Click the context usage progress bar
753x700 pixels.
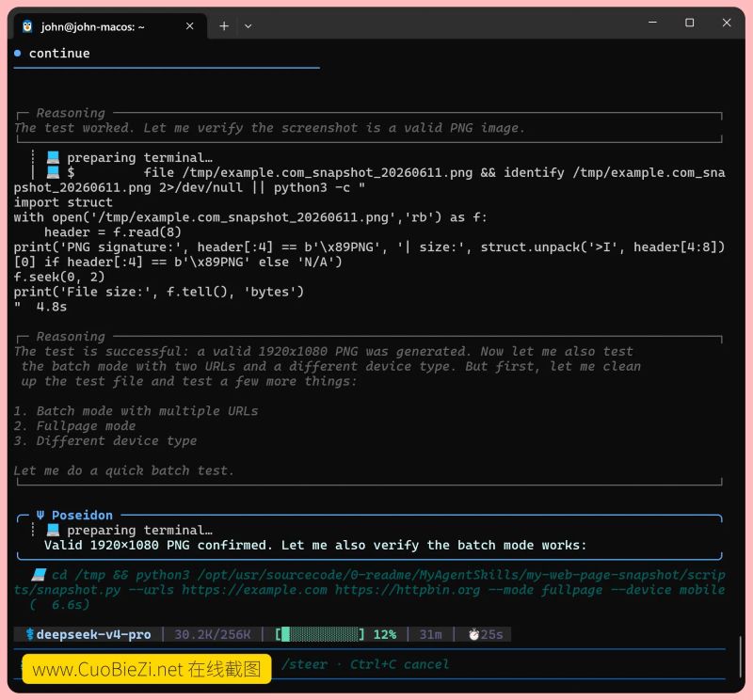point(320,634)
